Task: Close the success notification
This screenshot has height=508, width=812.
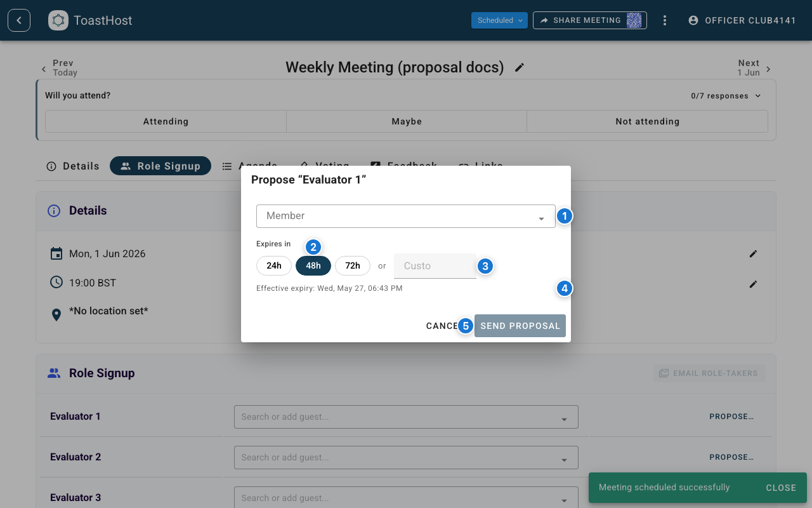Action: click(x=781, y=488)
